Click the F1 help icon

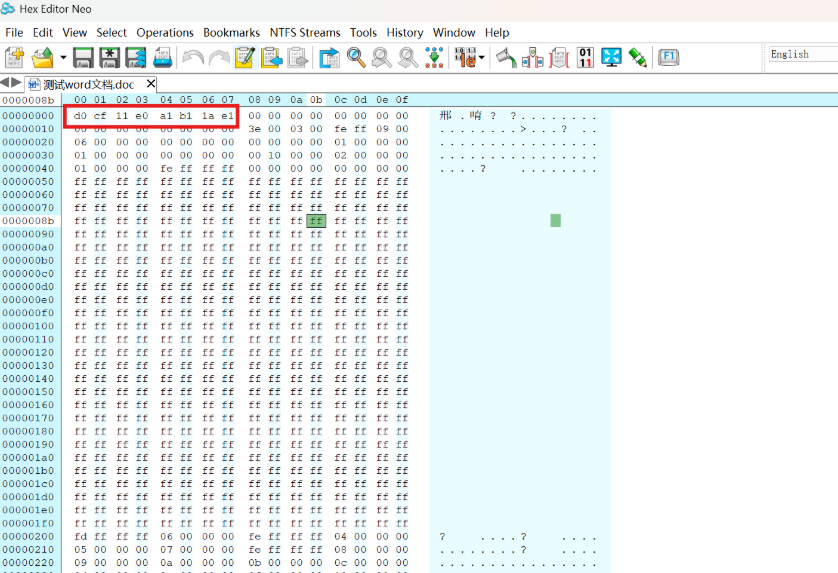point(668,57)
